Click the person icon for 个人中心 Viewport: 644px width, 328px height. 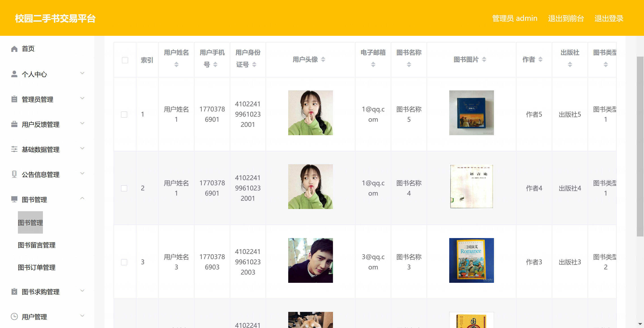[14, 74]
